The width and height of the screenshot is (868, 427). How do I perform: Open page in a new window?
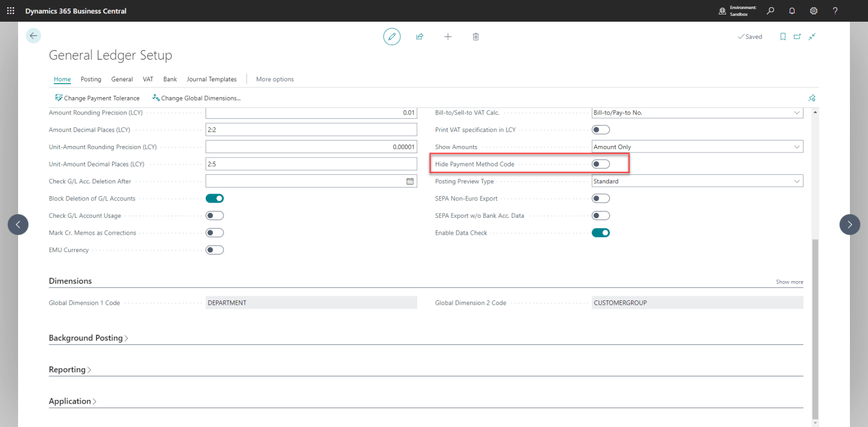pos(797,37)
